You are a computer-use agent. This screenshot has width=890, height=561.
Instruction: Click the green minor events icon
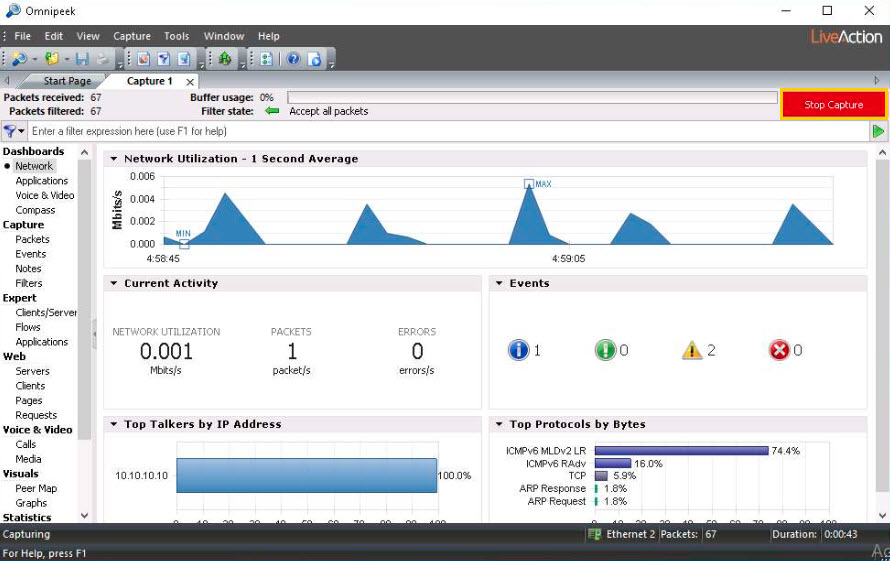click(x=605, y=350)
